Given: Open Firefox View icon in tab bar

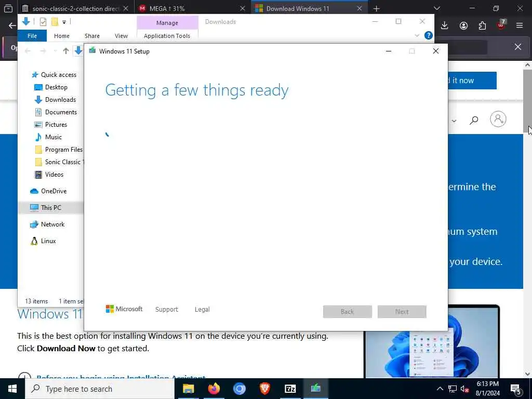Looking at the screenshot, I should coord(8,8).
